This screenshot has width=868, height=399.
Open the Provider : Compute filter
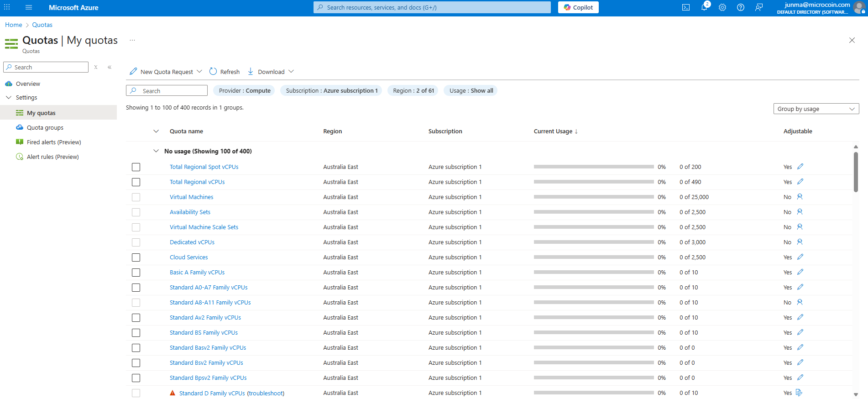244,90
